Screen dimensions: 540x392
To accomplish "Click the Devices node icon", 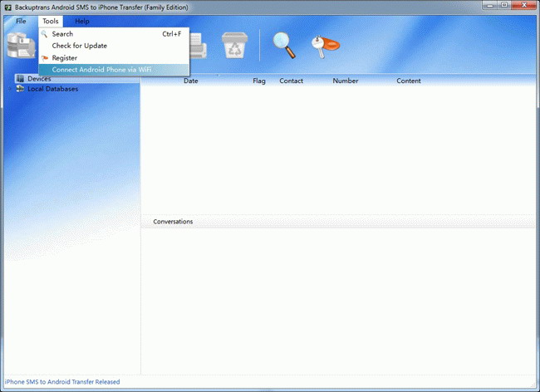I will click(20, 79).
